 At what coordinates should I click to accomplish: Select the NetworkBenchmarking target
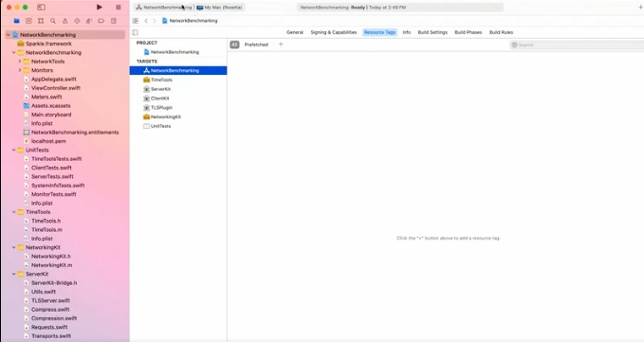178,70
